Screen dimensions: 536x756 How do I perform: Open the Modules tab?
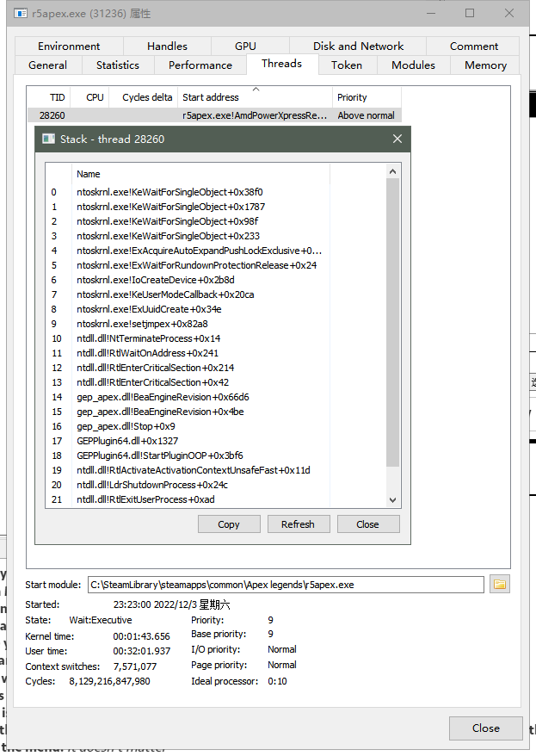[x=413, y=65]
